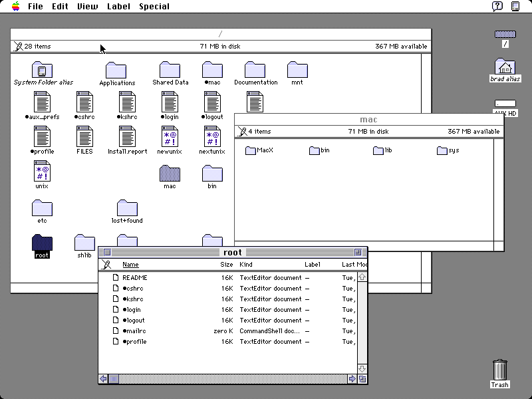Select the Shared Data folder
Viewport: 532px width, 399px height.
point(170,70)
